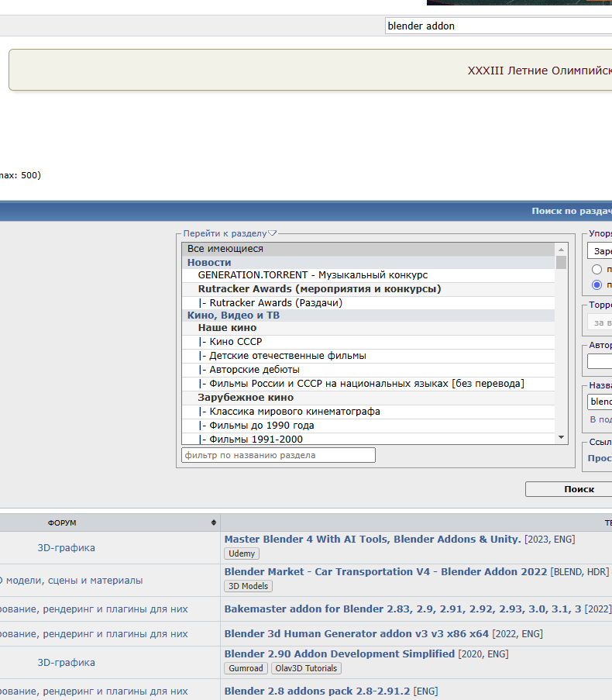Screen dimensions: 612x700
Task: Choose the 'Наше кино' section
Action: coord(368,328)
